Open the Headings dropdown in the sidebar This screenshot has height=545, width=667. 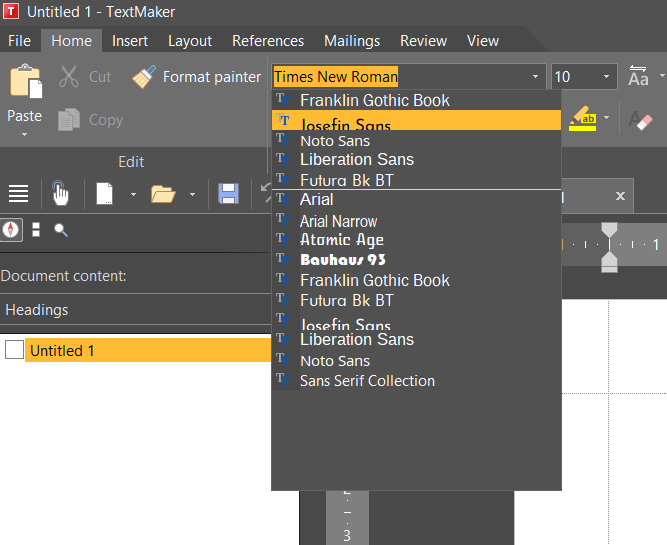pyautogui.click(x=135, y=310)
